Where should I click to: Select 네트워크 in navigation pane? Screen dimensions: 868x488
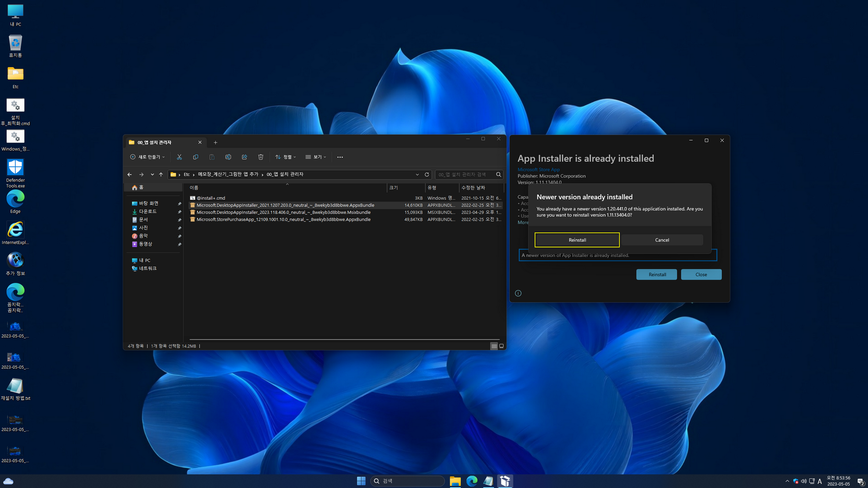[148, 269]
